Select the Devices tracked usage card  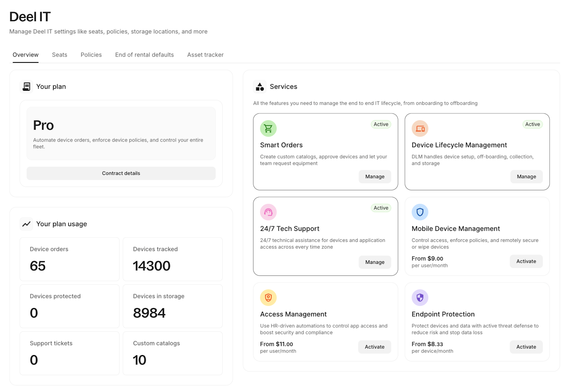172,259
